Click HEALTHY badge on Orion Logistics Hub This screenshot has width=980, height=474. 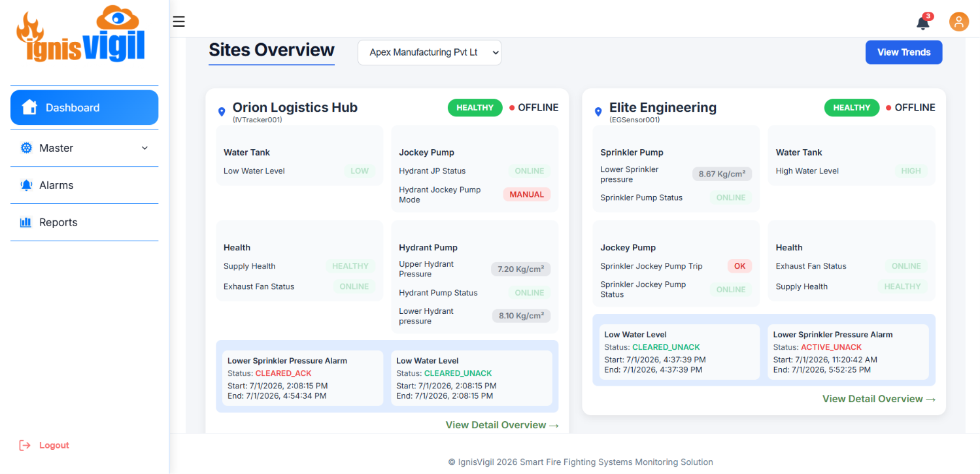tap(475, 107)
